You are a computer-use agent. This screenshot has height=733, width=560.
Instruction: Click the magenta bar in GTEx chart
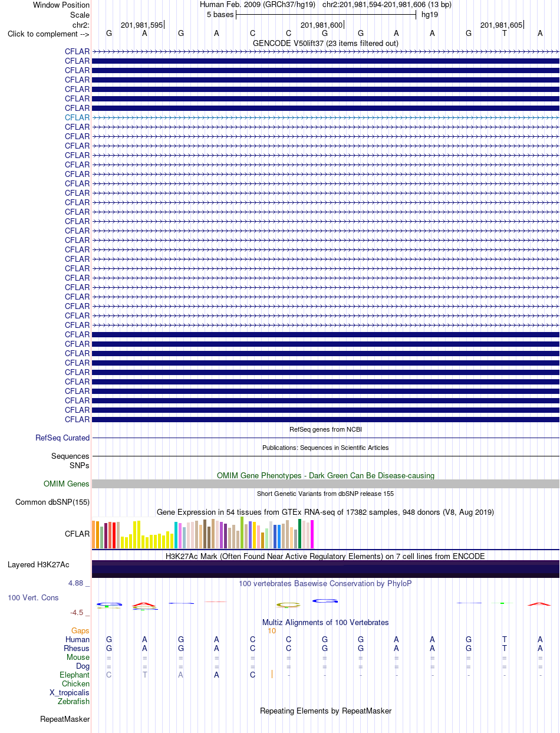point(312,534)
